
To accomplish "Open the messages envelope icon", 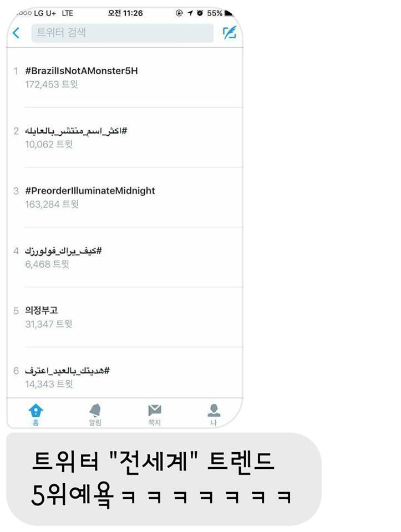I will coord(155,415).
